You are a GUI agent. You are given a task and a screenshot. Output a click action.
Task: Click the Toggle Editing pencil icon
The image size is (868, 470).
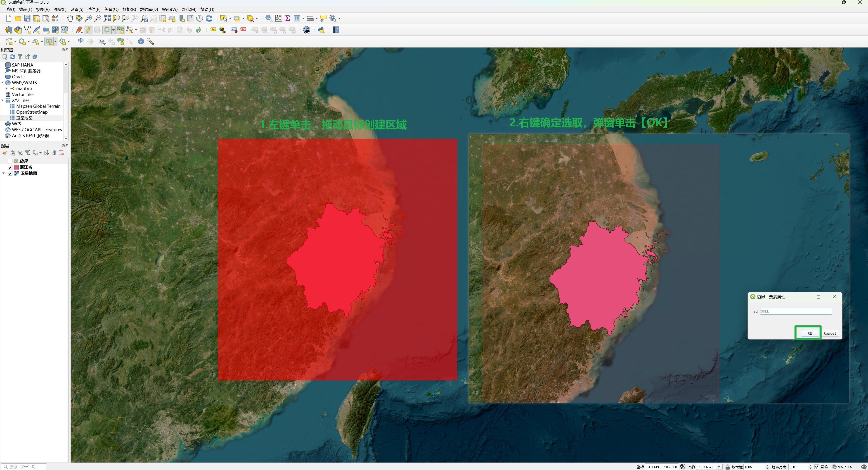coord(88,30)
